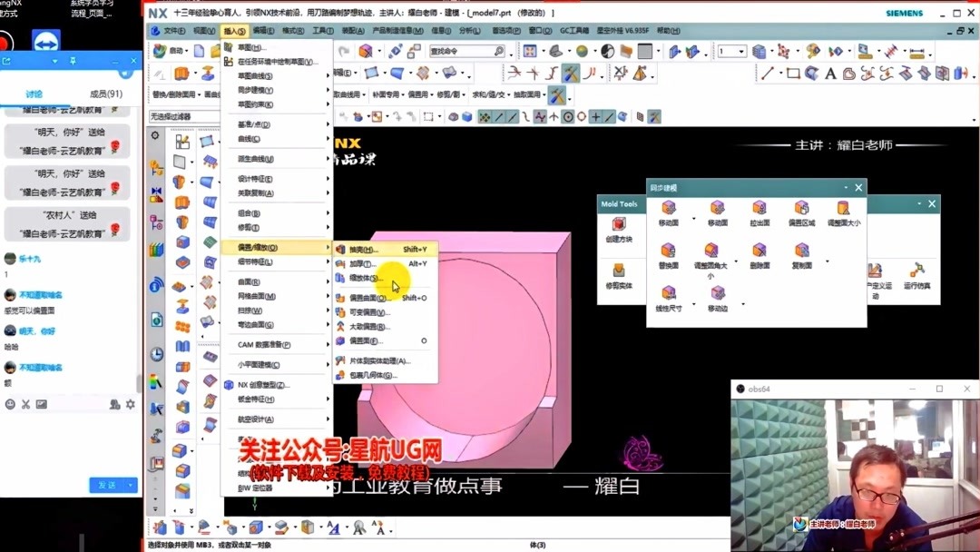Image resolution: width=980 pixels, height=552 pixels.
Task: Click 抽壳 in the 偏置/缩放 submenu
Action: 361,250
